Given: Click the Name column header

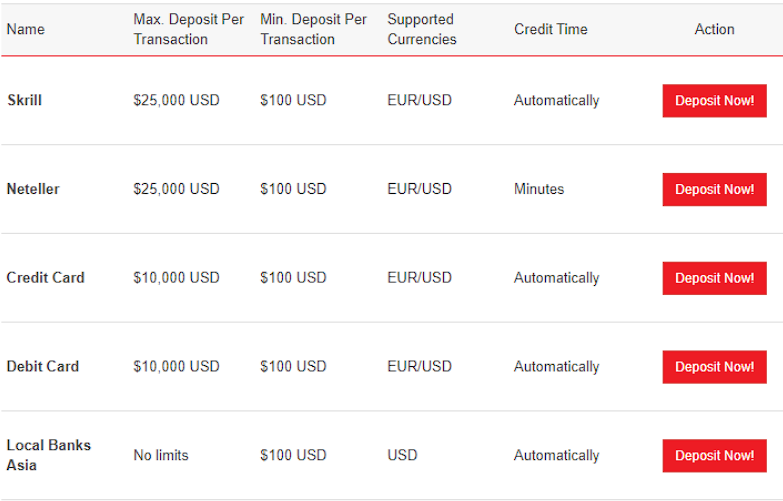Looking at the screenshot, I should (25, 29).
